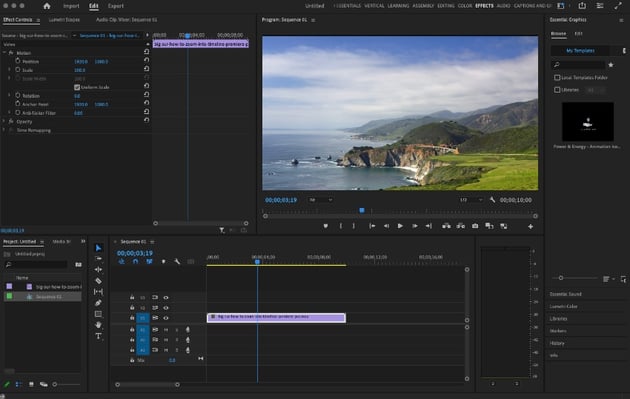This screenshot has width=630, height=399.
Task: Switch Project panel to list view
Action: pos(18,385)
